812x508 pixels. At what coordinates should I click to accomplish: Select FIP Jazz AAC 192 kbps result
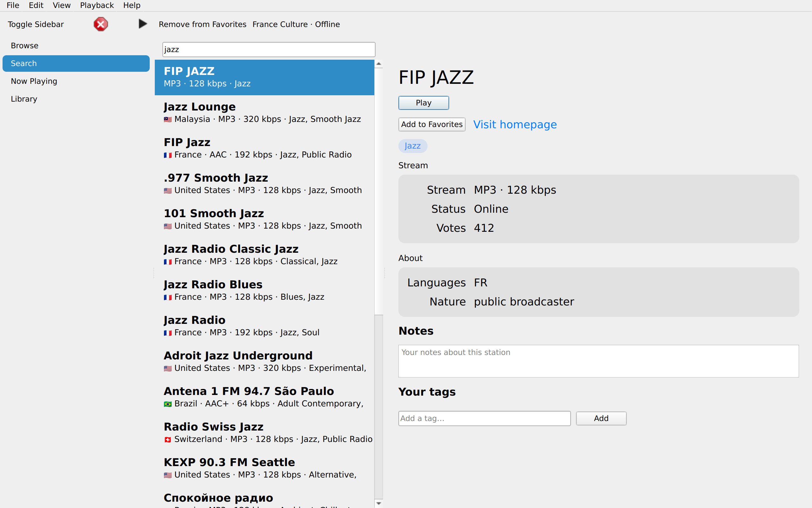click(x=265, y=149)
